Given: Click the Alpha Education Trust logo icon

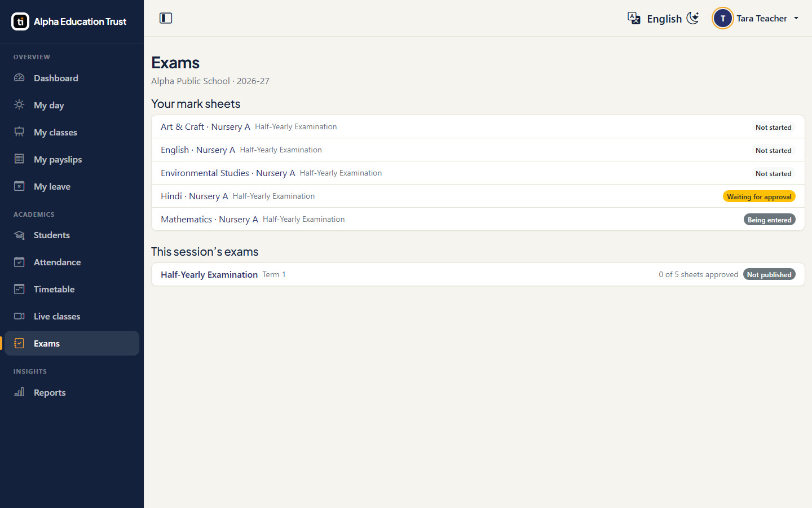Looking at the screenshot, I should click(x=20, y=21).
